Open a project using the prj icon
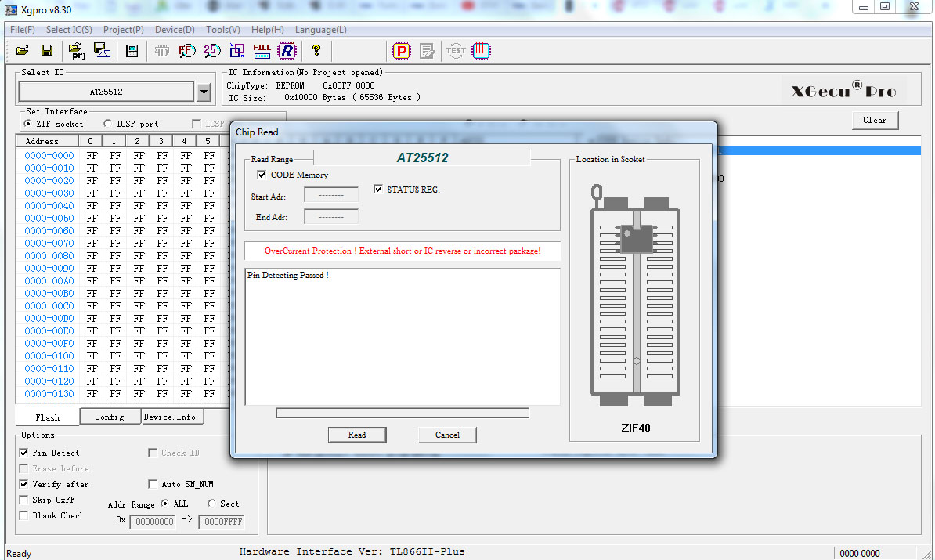935x560 pixels. click(x=76, y=51)
